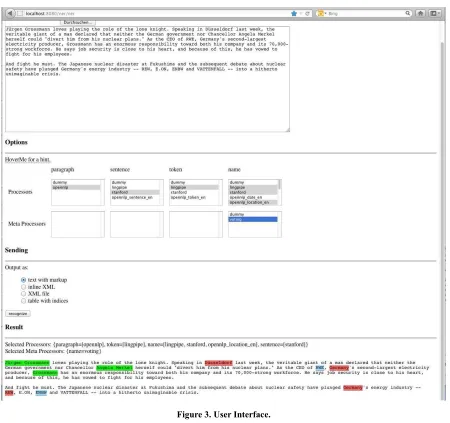Select dummy in the sentence processors list

click(135, 182)
